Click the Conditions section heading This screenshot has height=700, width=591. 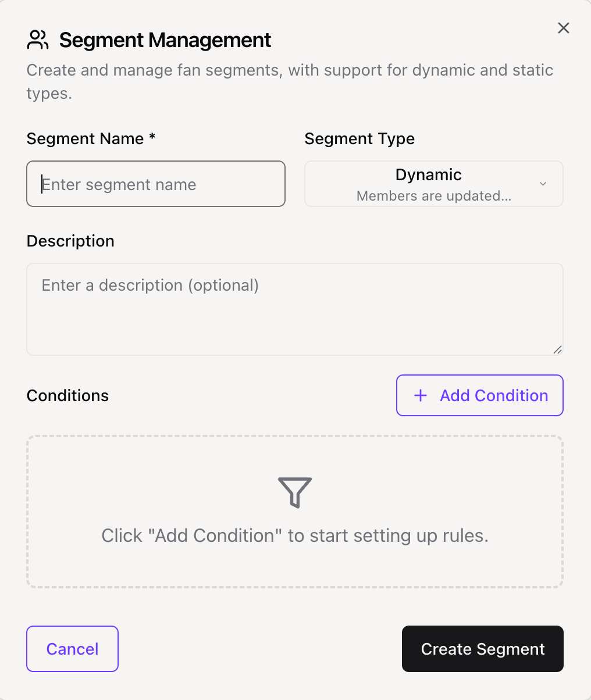67,395
